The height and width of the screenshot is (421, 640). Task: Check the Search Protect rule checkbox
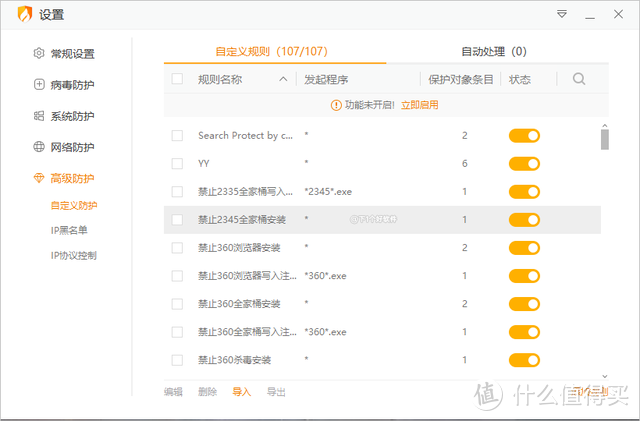pyautogui.click(x=177, y=136)
